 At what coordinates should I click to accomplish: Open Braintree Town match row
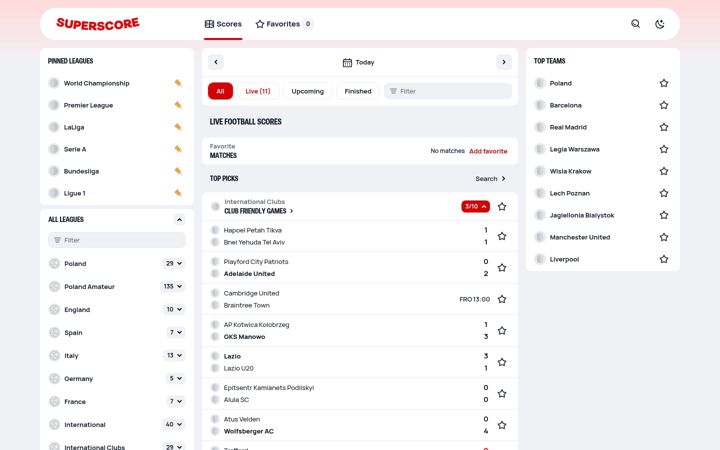(247, 305)
